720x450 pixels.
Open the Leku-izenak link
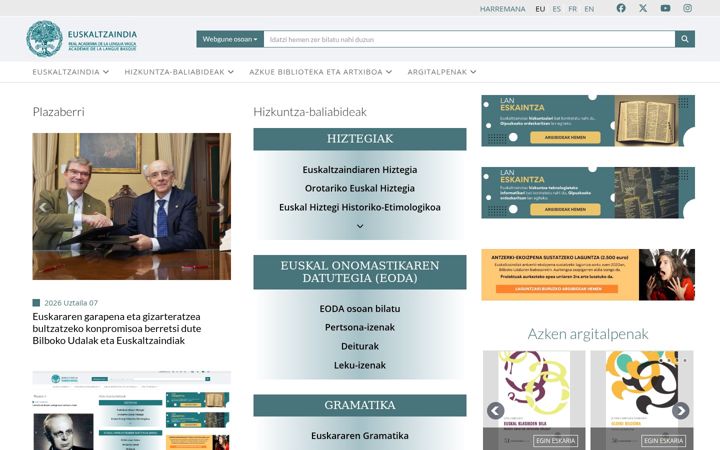pos(360,365)
